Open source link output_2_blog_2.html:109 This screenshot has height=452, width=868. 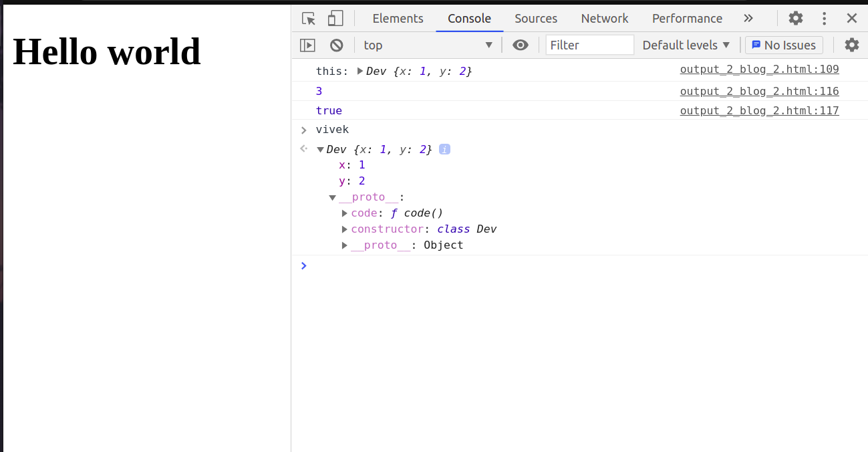[759, 69]
